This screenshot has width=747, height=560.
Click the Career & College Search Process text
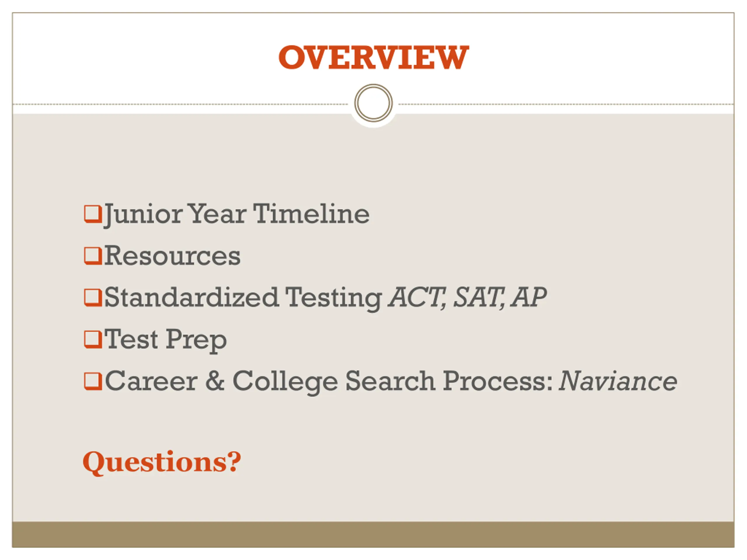click(x=329, y=382)
